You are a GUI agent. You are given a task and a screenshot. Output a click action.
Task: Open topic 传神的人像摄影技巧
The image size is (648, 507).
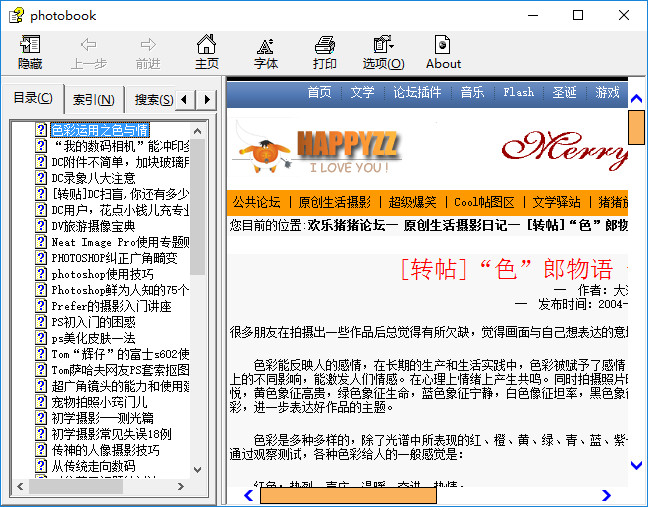pyautogui.click(x=105, y=450)
